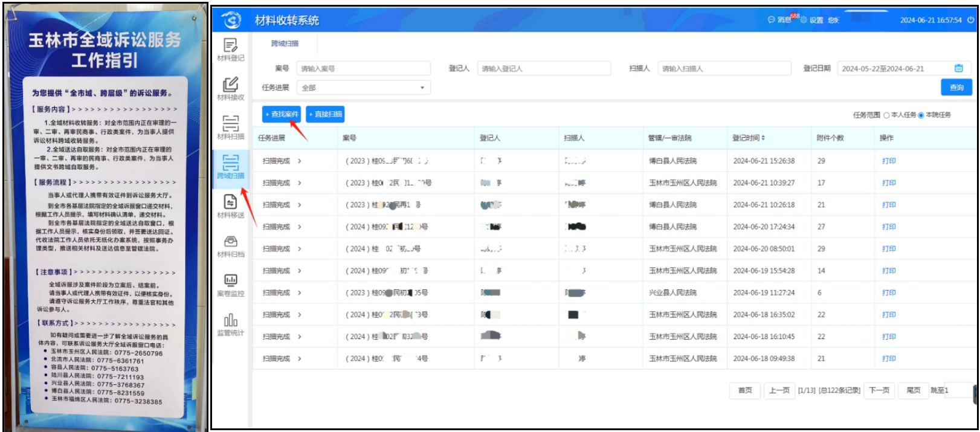
Task: Click the power icon in header
Action: pos(971,20)
